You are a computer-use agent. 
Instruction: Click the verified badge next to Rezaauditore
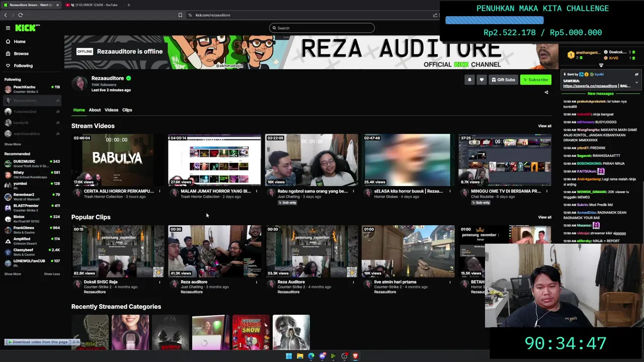[x=128, y=78]
